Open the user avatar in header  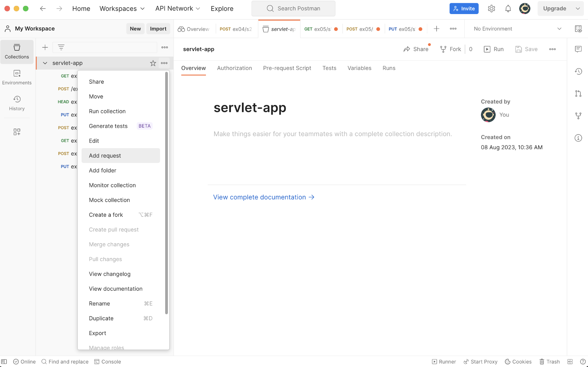point(525,9)
